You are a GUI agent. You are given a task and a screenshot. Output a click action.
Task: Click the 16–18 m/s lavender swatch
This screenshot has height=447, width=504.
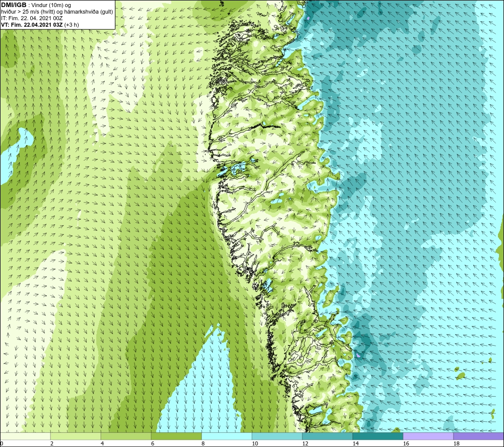click(428, 436)
